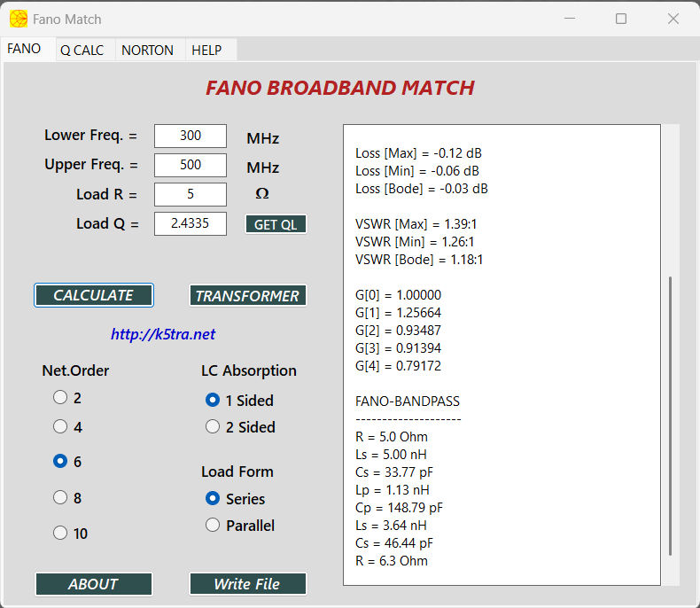Click the Load R input field
700x608 pixels.
(x=191, y=194)
